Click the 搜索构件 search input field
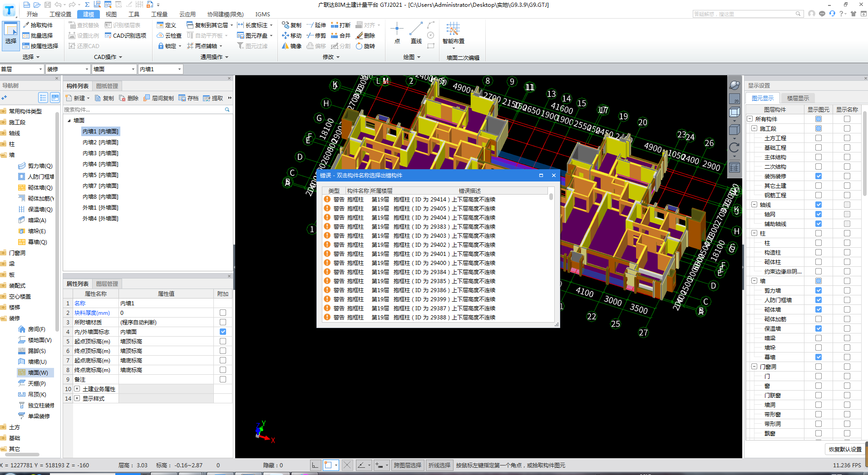 tap(143, 110)
